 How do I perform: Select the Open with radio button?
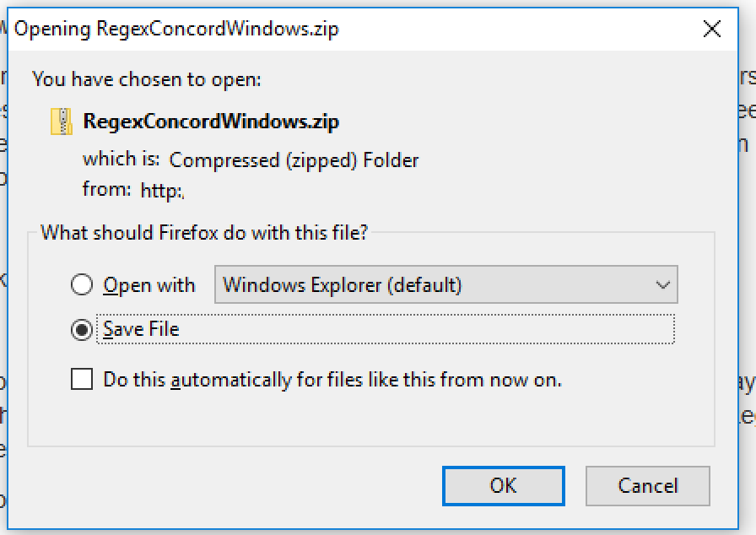[82, 285]
